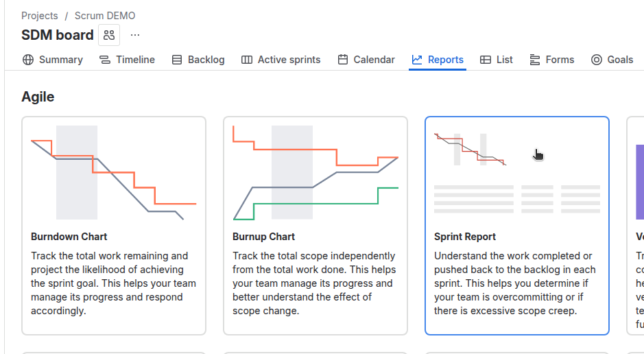Open team members button beside SDM board
Screen dimensions: 644x354
point(109,35)
